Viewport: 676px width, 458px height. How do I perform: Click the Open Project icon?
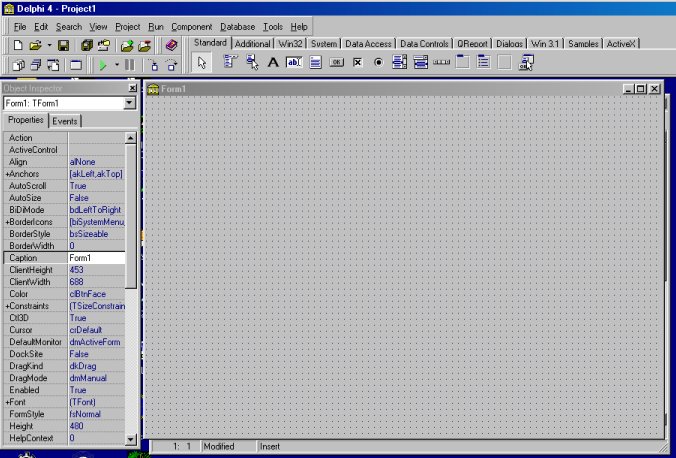coord(104,45)
